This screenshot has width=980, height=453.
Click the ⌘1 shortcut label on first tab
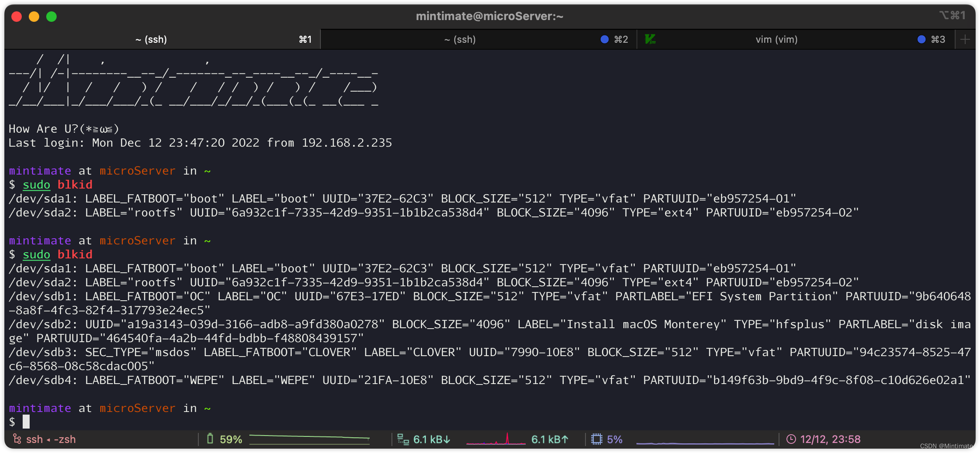(305, 39)
